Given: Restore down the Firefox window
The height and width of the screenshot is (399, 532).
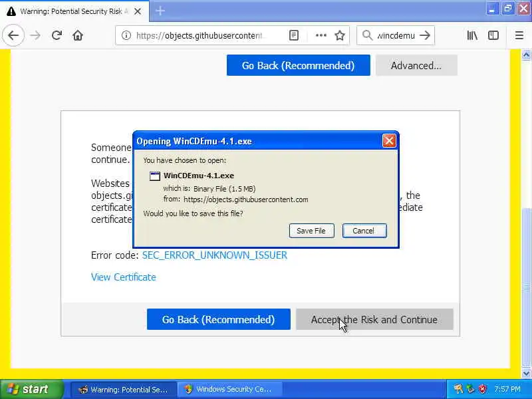Looking at the screenshot, I should 508,9.
